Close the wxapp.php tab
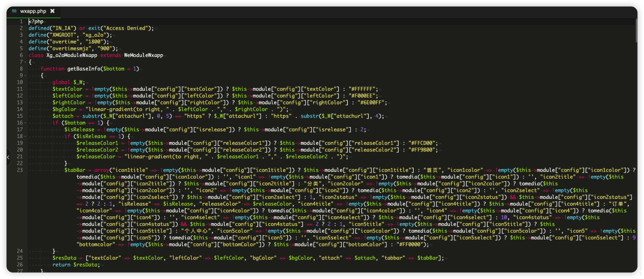644x279 pixels. [52, 11]
